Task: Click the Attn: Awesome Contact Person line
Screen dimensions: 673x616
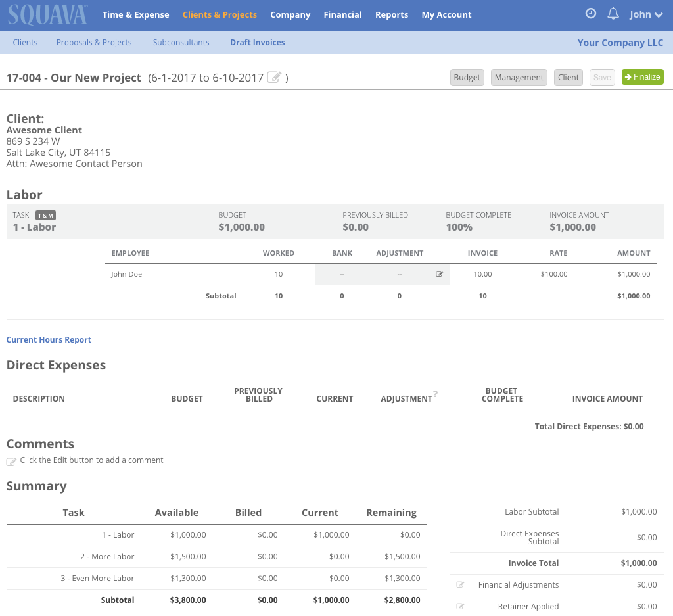Action: [x=74, y=164]
